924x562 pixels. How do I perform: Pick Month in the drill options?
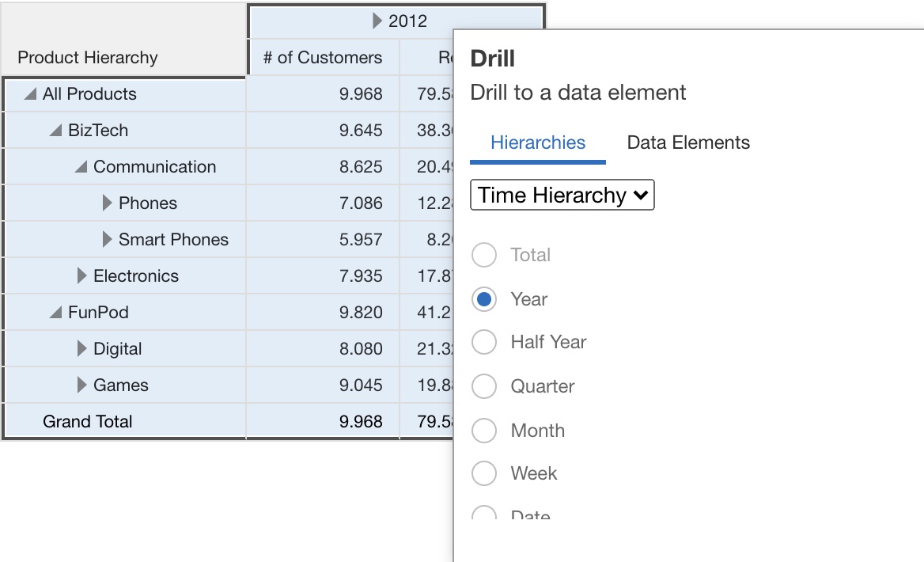(x=484, y=431)
